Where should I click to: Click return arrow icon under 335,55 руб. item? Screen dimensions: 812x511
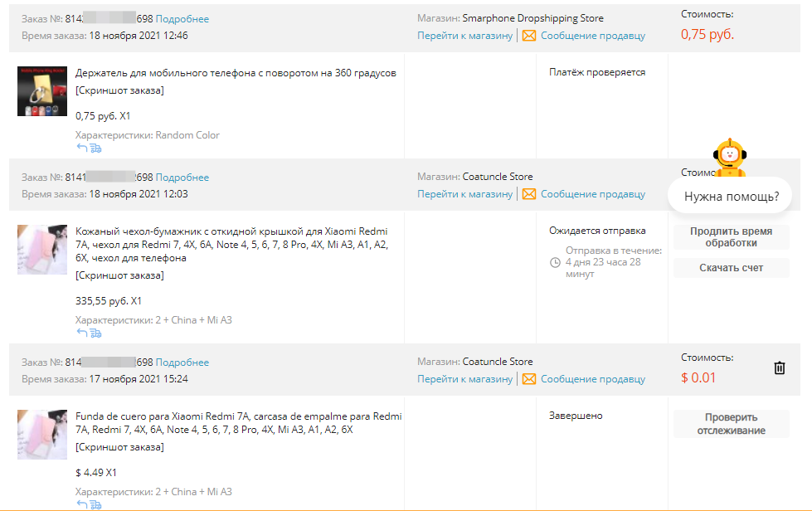(x=82, y=333)
